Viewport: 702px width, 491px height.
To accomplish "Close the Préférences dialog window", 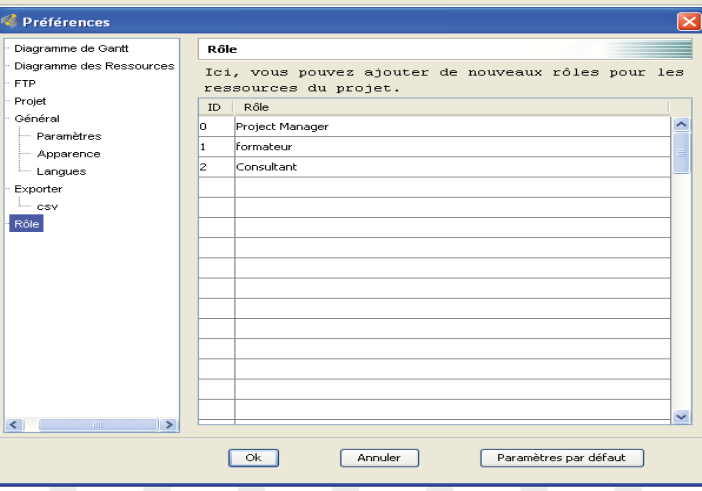I will coord(687,21).
